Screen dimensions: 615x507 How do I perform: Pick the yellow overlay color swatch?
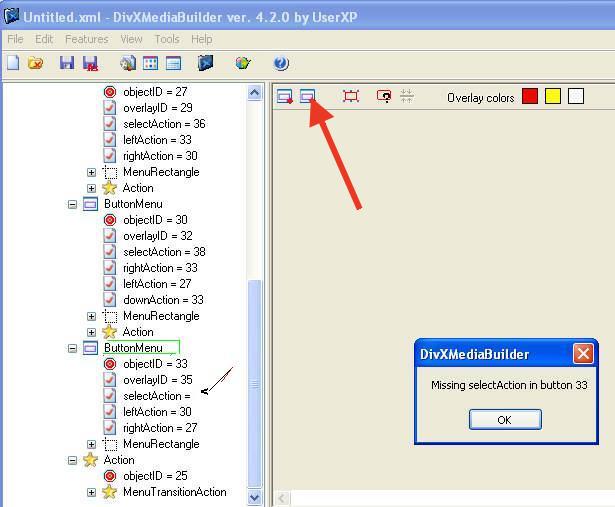point(553,96)
